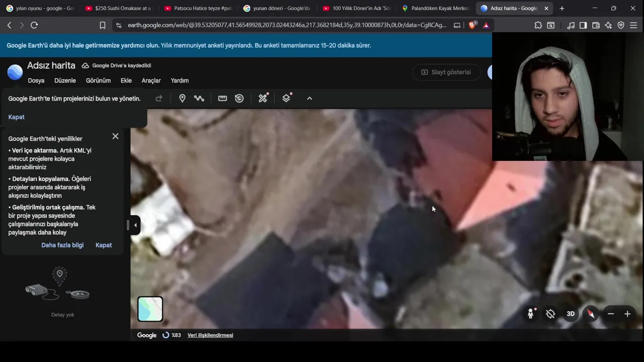The height and width of the screenshot is (362, 644).
Task: Switch to Patsocu Hatice teyze tab
Action: [198, 8]
